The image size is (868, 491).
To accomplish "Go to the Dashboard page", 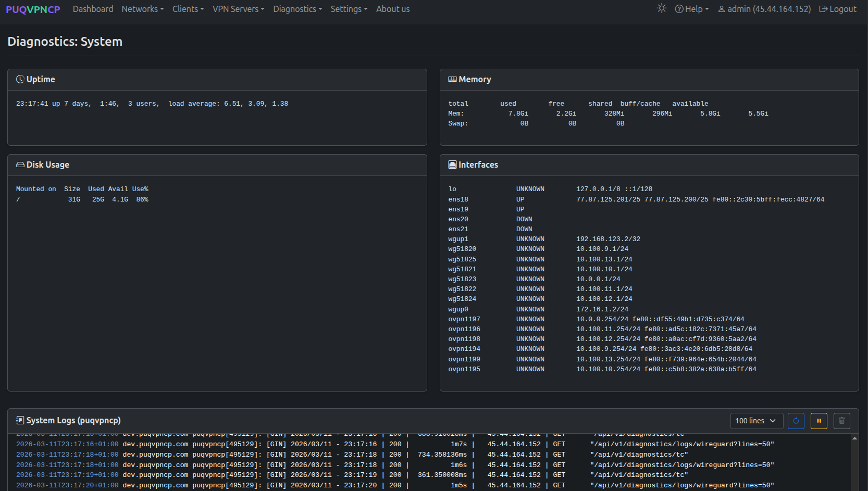I will pyautogui.click(x=93, y=9).
